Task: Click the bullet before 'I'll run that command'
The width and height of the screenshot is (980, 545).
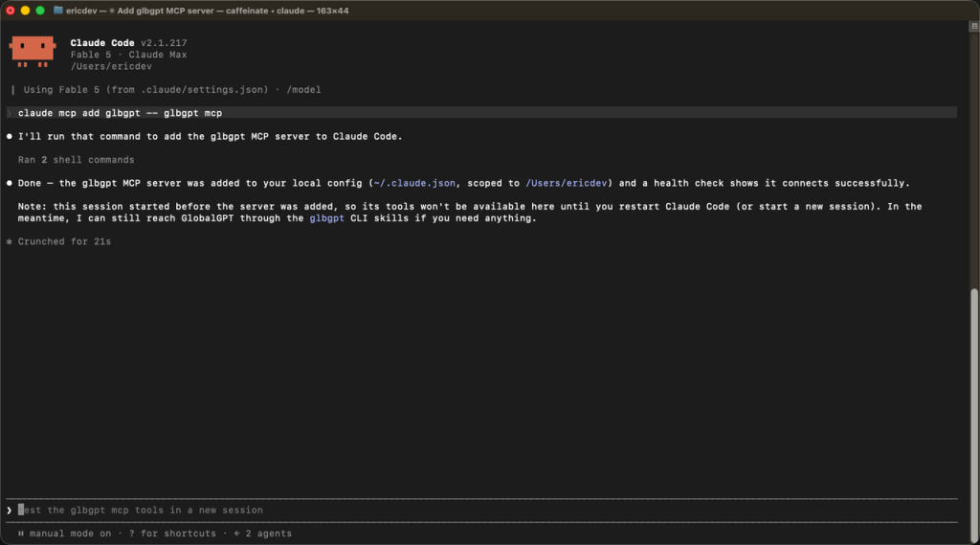Action: point(10,136)
